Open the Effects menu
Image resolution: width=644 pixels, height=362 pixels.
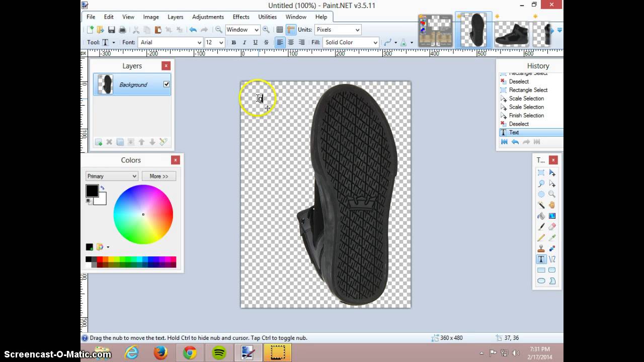point(241,17)
